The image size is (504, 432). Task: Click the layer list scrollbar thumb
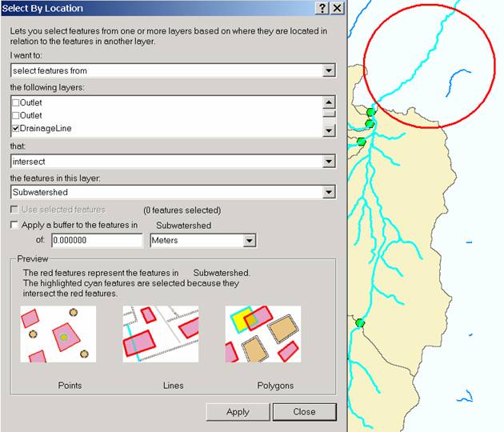click(329, 114)
